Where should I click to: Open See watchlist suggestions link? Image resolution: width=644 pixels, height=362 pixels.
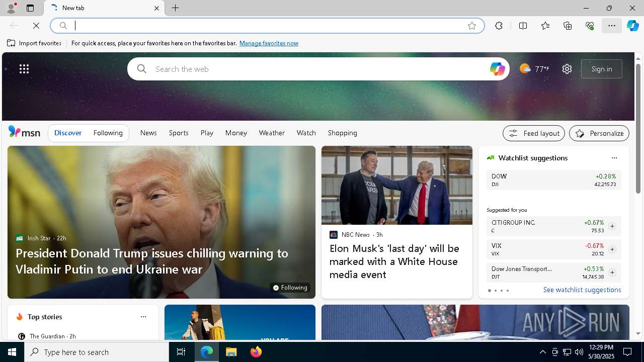coord(582,290)
